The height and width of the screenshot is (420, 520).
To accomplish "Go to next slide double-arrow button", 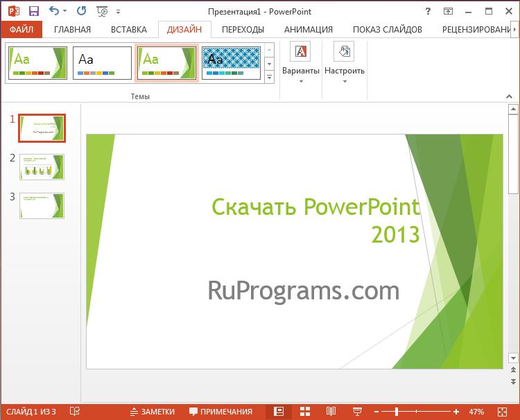I will [x=513, y=382].
